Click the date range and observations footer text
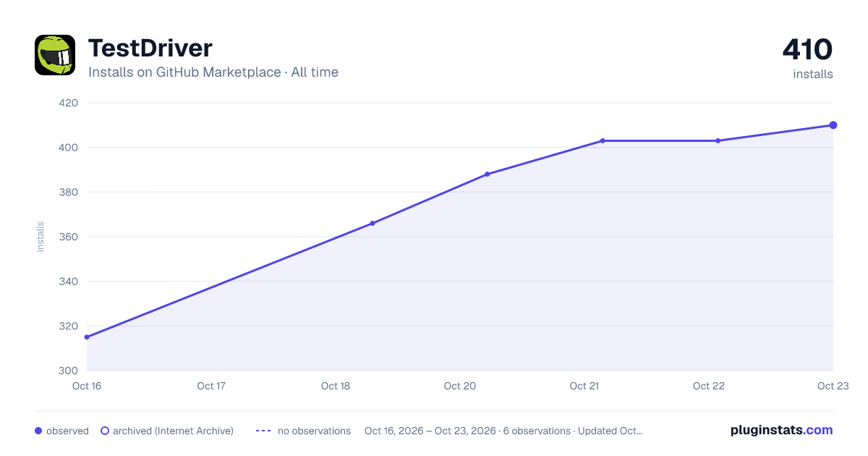The height and width of the screenshot is (456, 868). 503,431
